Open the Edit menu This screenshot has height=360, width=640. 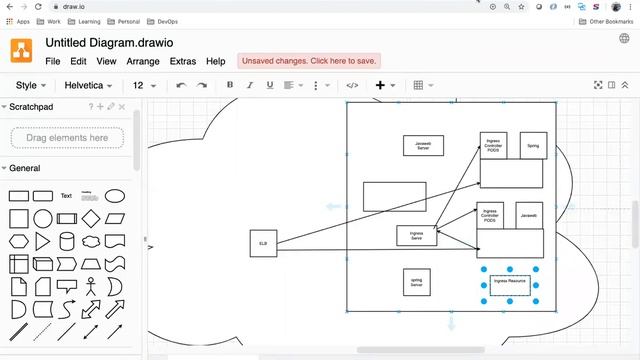click(78, 61)
